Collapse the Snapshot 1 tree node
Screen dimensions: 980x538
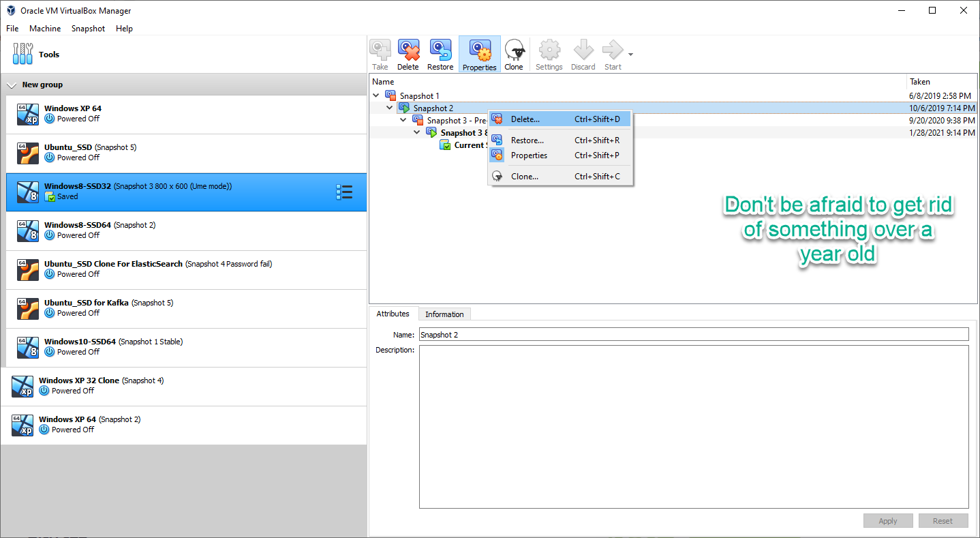pos(376,95)
